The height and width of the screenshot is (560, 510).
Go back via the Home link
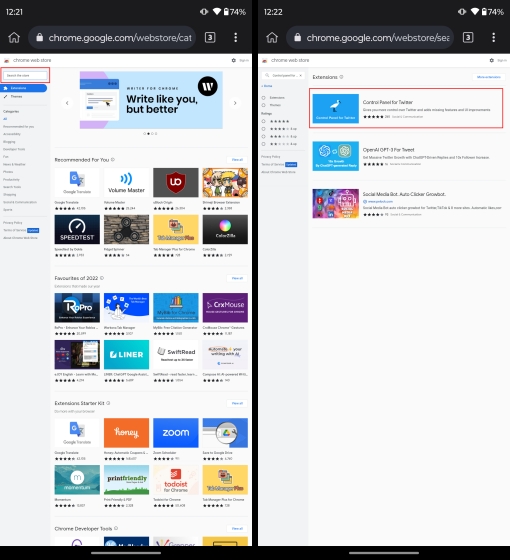click(x=267, y=86)
